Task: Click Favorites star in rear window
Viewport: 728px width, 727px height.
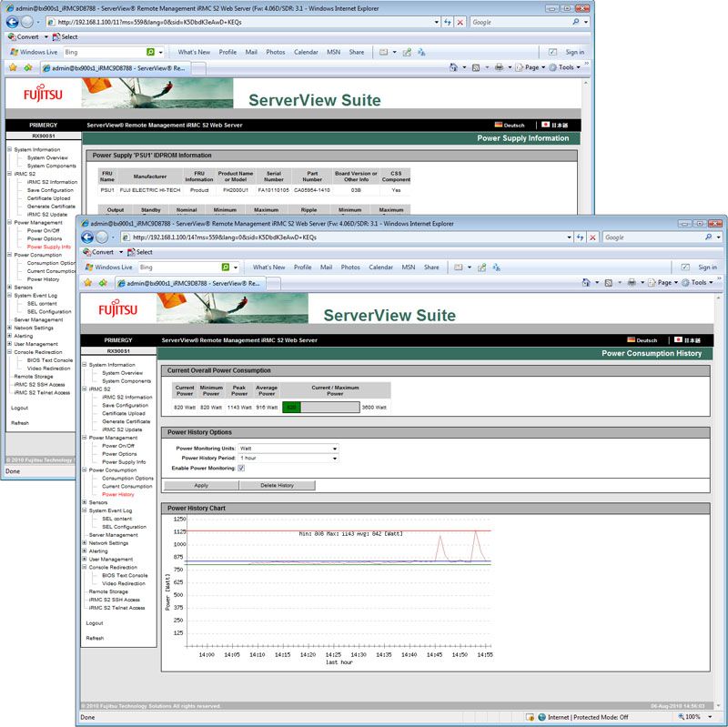Action: coord(13,67)
